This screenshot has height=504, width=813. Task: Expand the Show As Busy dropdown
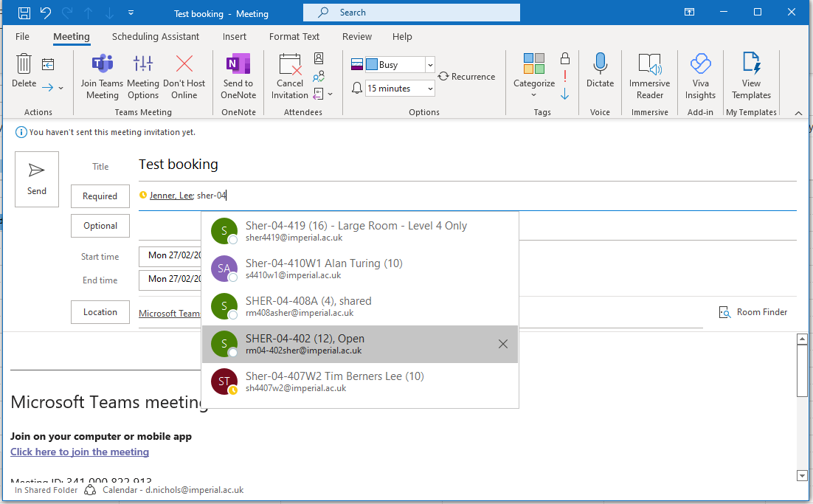[x=430, y=65]
